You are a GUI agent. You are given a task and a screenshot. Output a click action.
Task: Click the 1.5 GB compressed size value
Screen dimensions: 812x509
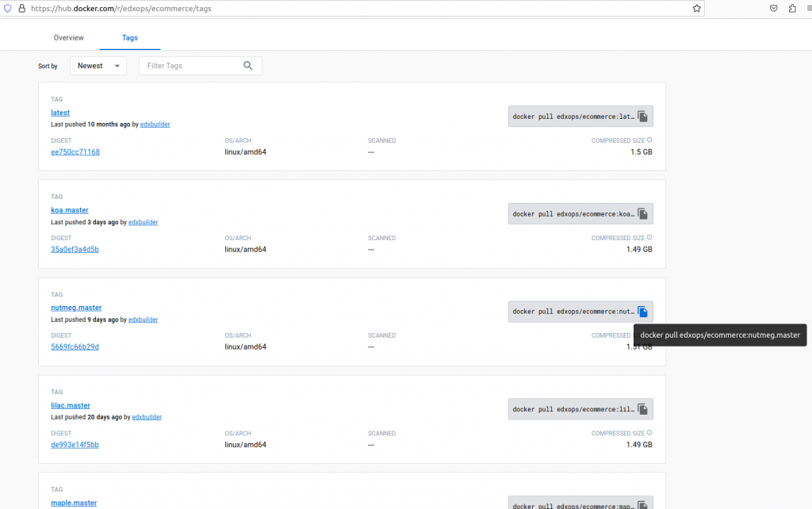tap(641, 151)
